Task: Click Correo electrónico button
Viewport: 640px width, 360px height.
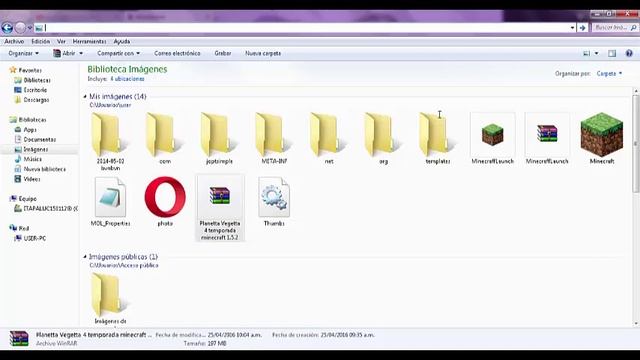Action: coord(177,53)
